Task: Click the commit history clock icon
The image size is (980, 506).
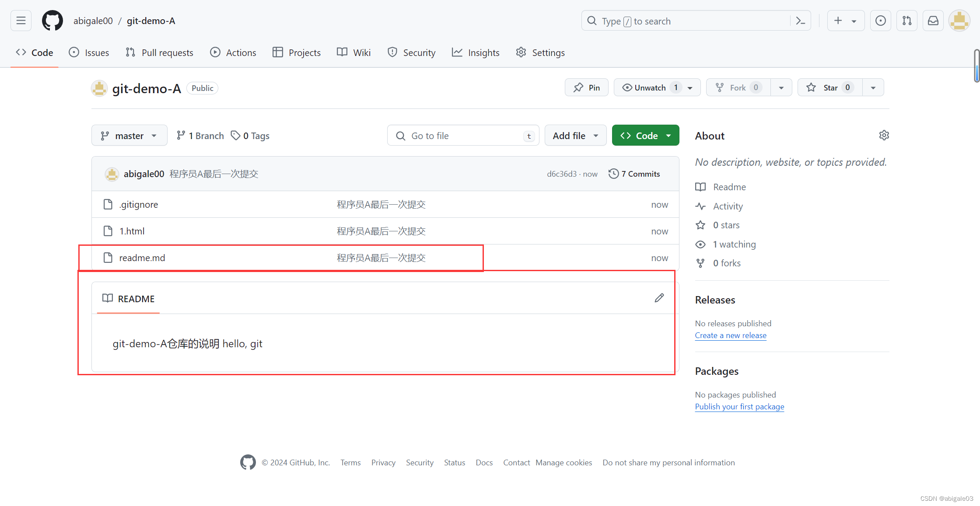Action: 613,174
